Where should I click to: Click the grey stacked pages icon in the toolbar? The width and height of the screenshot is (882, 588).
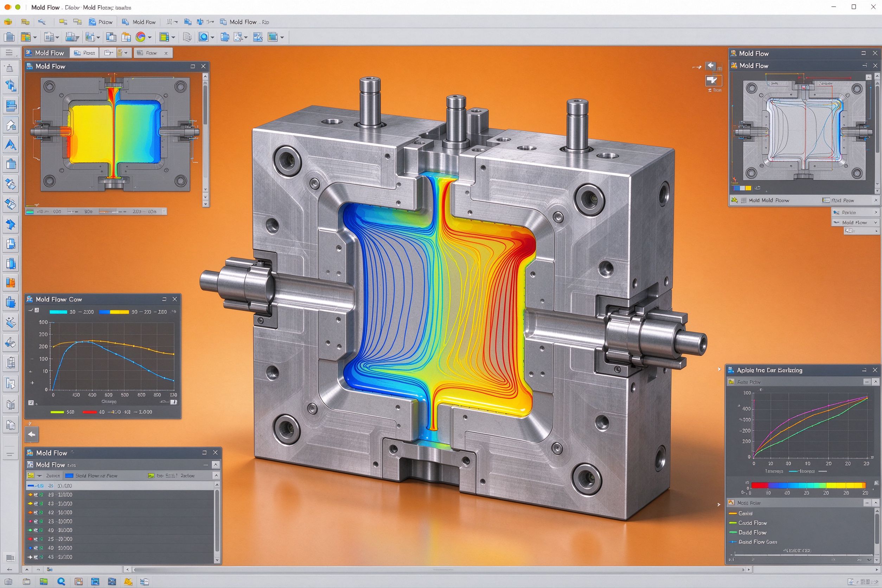coord(187,37)
